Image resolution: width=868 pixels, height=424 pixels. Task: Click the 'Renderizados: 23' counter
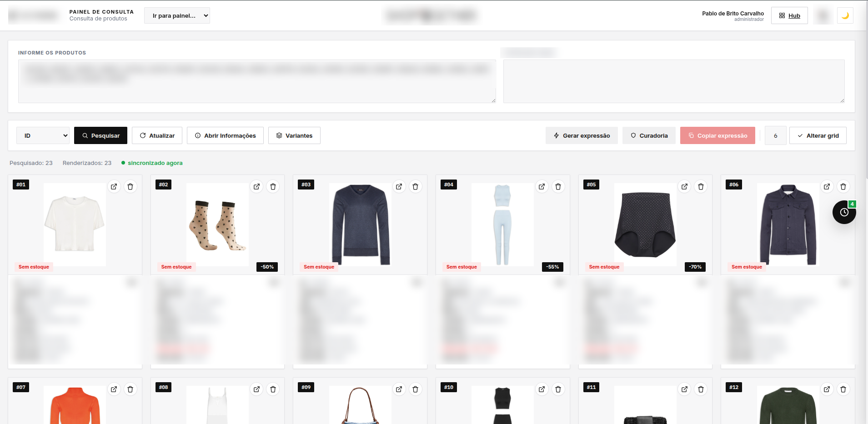pyautogui.click(x=87, y=163)
